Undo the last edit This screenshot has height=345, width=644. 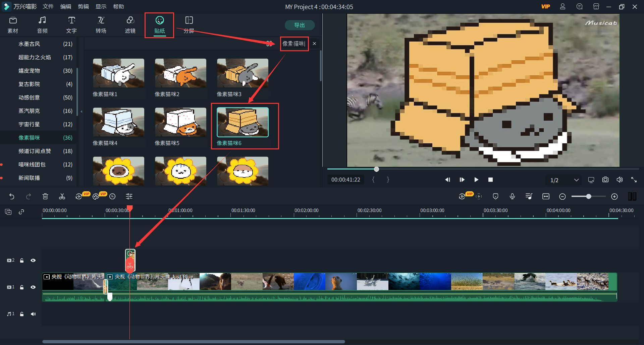pos(12,197)
